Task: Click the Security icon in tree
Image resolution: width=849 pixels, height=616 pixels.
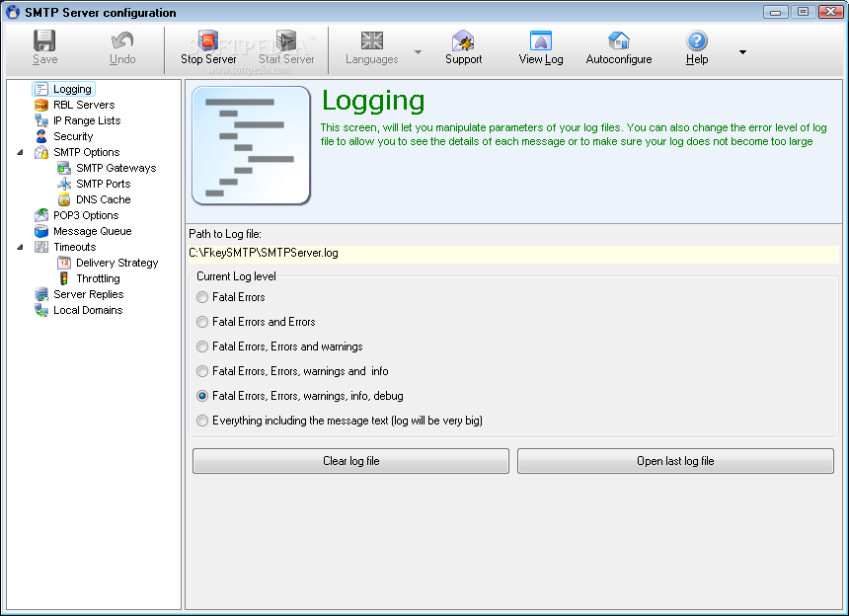Action: coord(41,136)
